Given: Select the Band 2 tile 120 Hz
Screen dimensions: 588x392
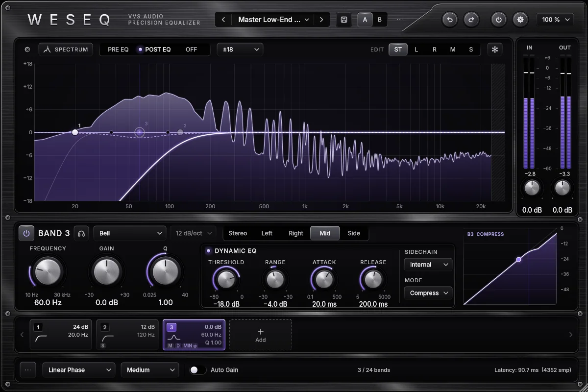Looking at the screenshot, I should click(x=127, y=335).
